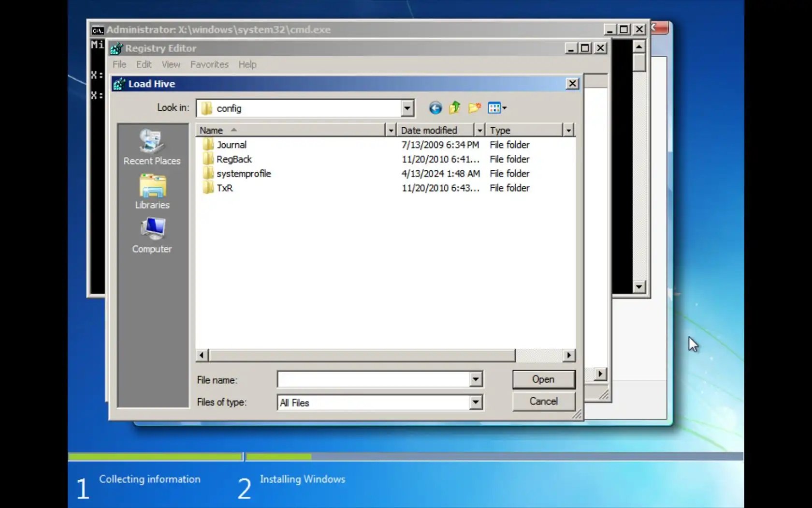Open Computer in the places bar

coord(152,236)
